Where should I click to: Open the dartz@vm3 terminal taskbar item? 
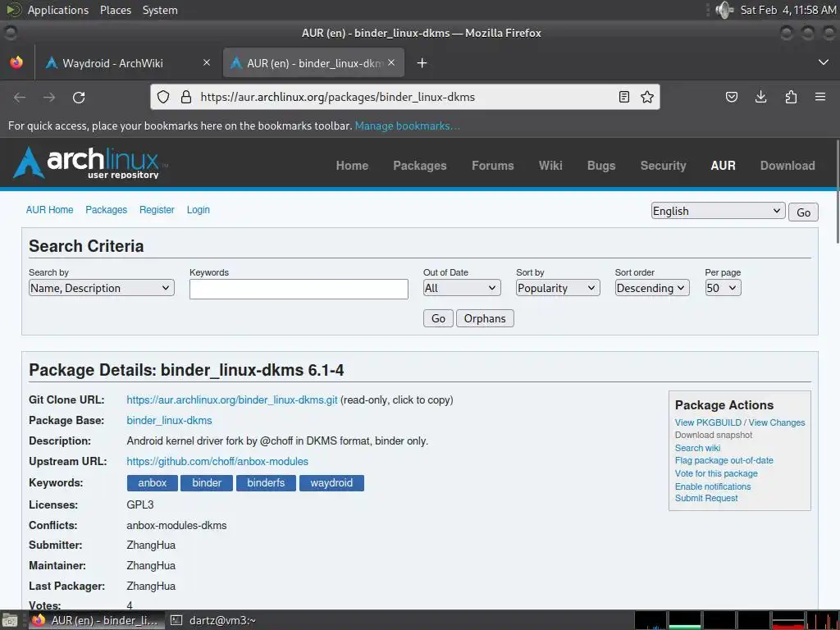pos(214,620)
